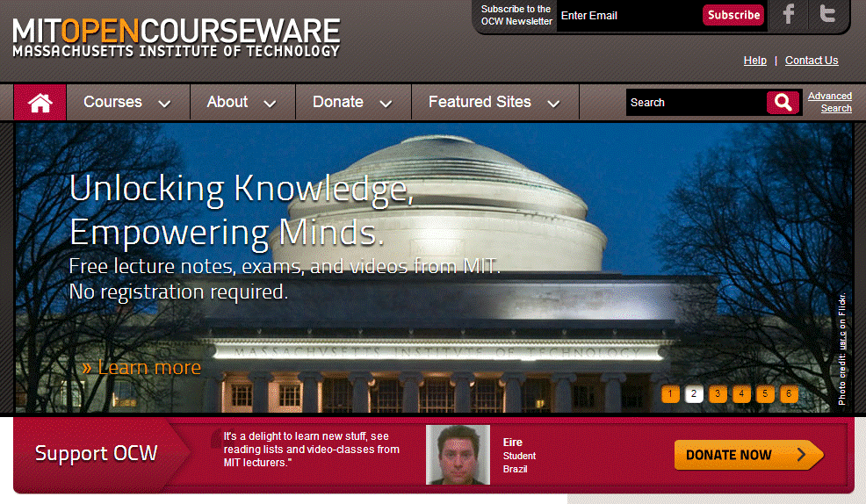
Task: Click the DONATE NOW button
Action: click(x=748, y=455)
